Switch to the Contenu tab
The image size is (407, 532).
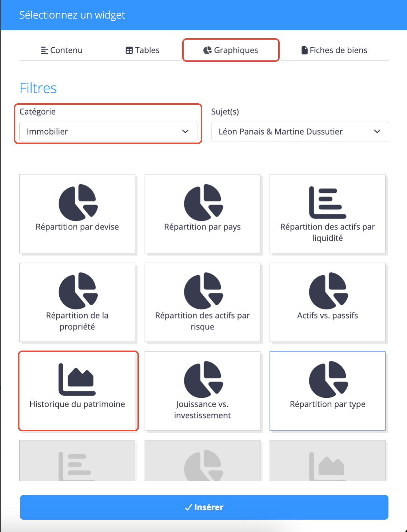click(62, 50)
